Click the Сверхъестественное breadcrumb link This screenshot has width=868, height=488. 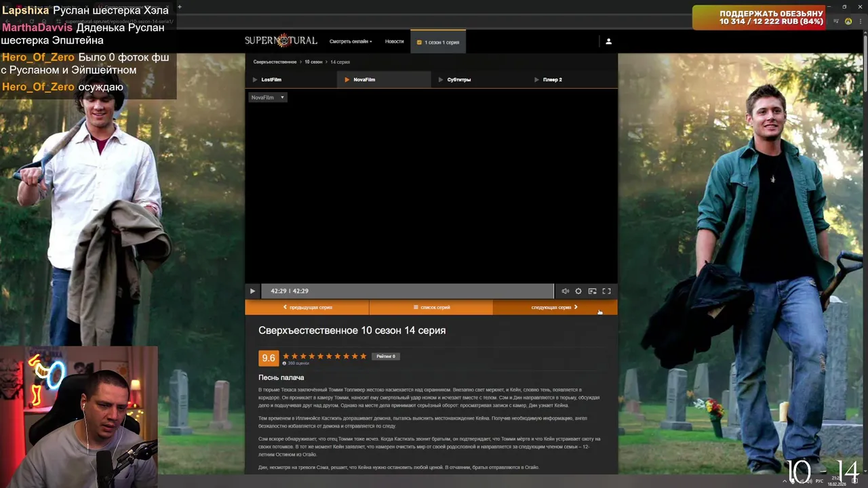pyautogui.click(x=275, y=62)
